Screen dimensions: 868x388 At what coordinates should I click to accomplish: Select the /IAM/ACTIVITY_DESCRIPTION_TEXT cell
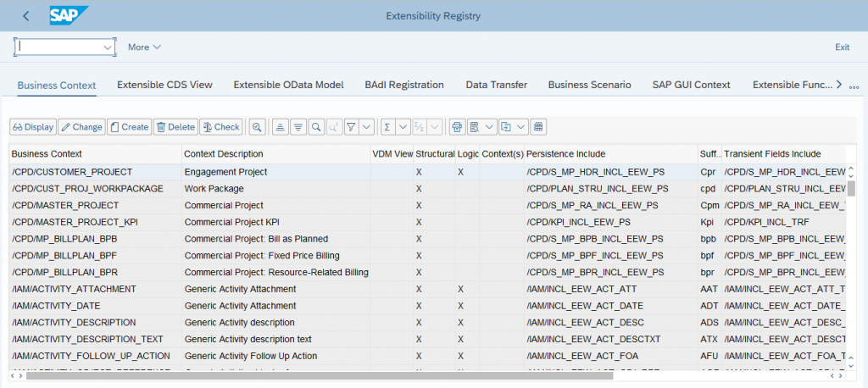(95, 339)
